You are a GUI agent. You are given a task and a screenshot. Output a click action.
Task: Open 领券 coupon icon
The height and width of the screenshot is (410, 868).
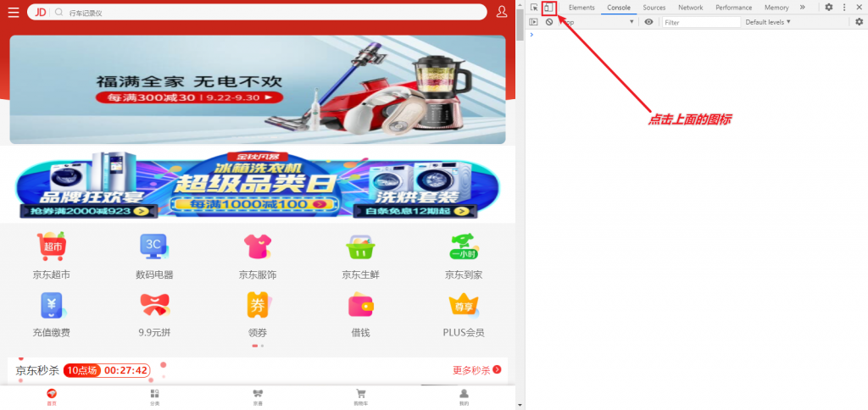click(258, 305)
